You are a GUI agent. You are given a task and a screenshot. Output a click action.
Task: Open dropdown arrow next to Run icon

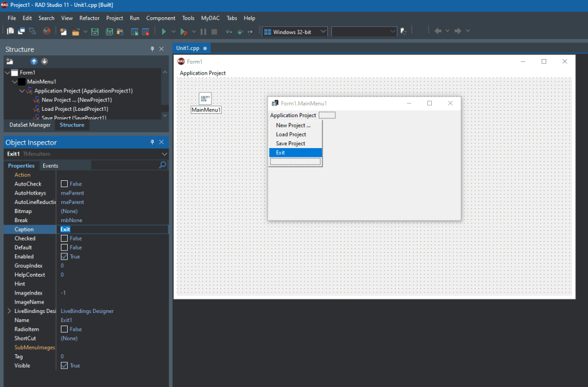coord(173,32)
